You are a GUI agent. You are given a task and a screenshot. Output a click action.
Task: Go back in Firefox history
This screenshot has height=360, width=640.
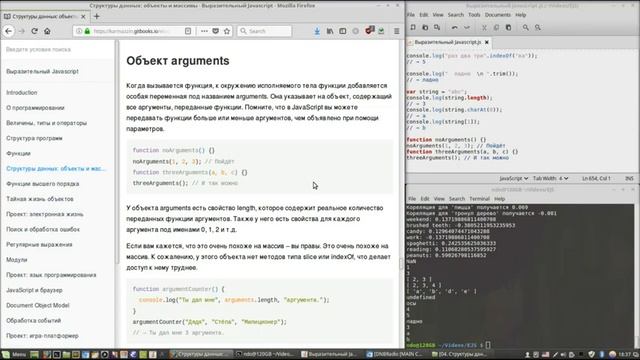[x=9, y=31]
